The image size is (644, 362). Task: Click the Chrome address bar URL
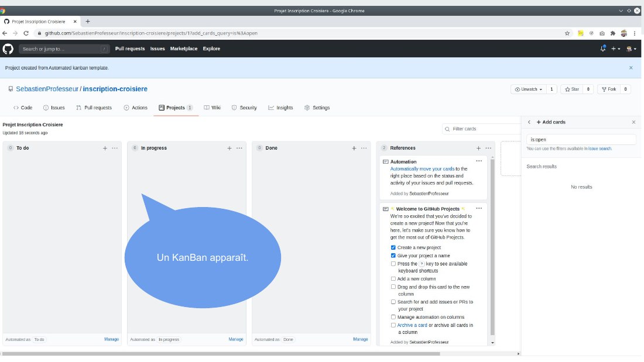coord(151,33)
